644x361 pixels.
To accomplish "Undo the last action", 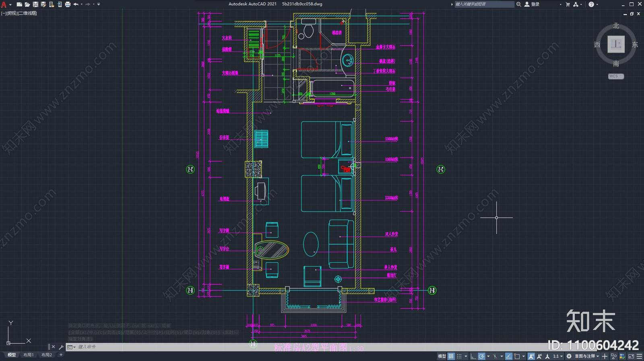I will [x=76, y=4].
